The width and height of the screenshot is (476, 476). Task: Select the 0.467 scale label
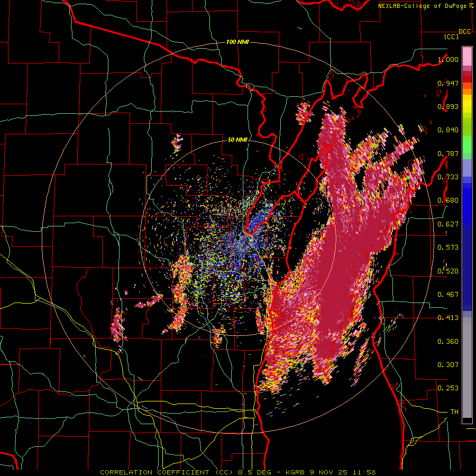pos(448,295)
